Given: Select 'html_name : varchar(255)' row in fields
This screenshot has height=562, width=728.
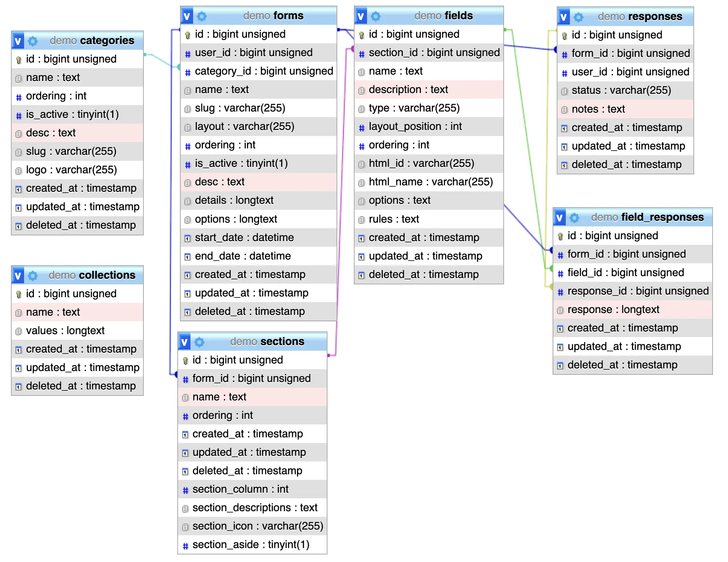Looking at the screenshot, I should pos(429,182).
